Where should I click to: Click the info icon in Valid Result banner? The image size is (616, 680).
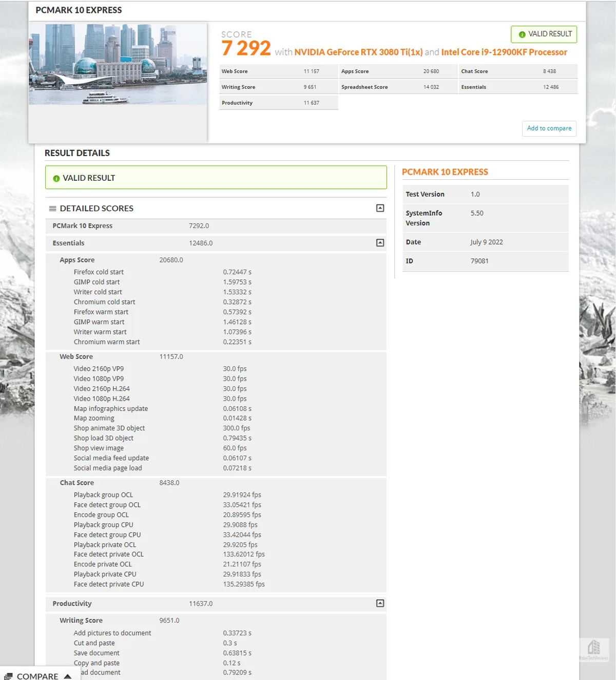56,178
